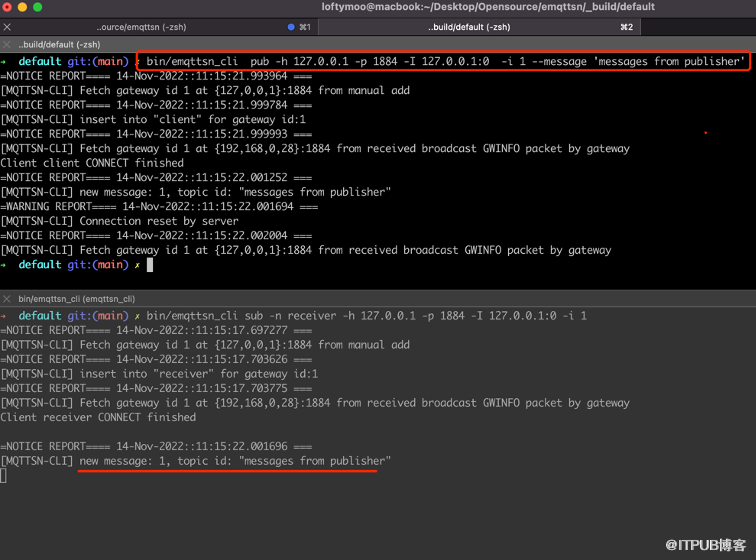Screen dimensions: 756x560
Task: Click the blue activity dot on first tab
Action: pyautogui.click(x=291, y=27)
